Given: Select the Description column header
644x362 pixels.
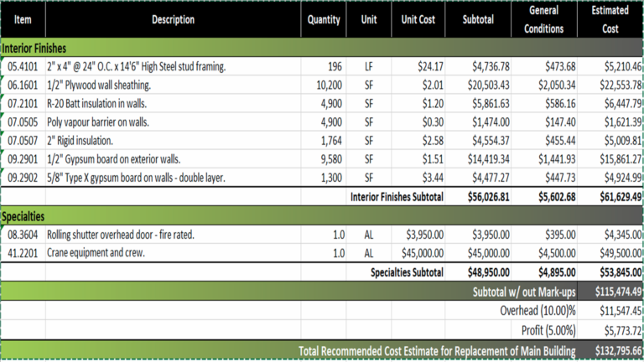Looking at the screenshot, I should pos(173,19).
